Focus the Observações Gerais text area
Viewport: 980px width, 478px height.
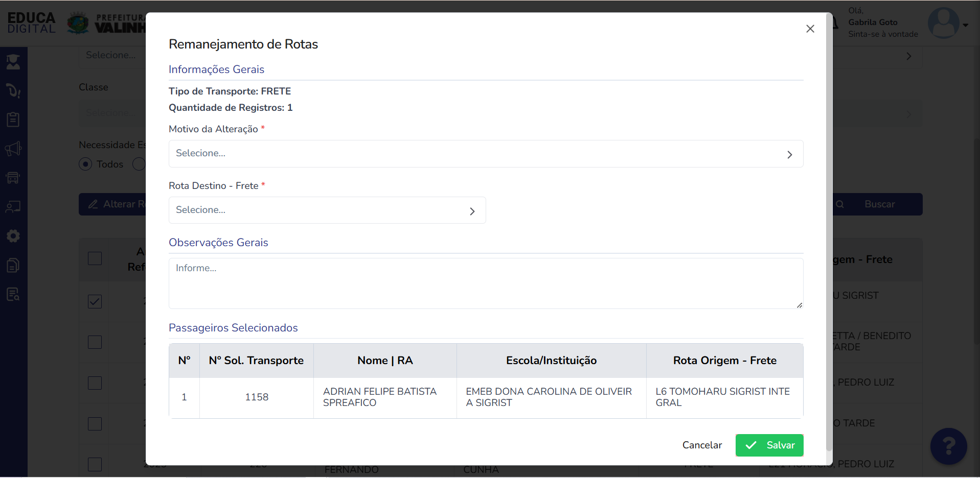pos(486,283)
